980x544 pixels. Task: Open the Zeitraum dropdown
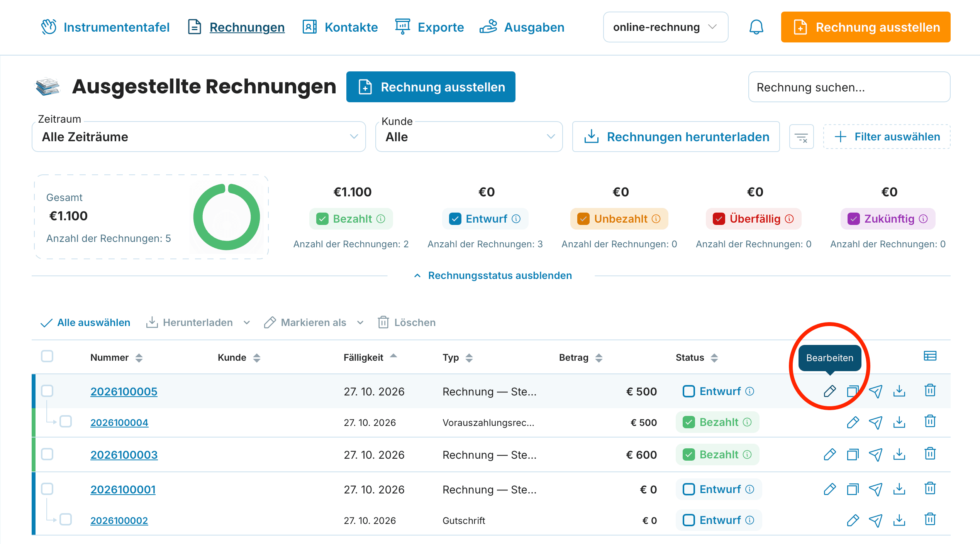pos(198,137)
